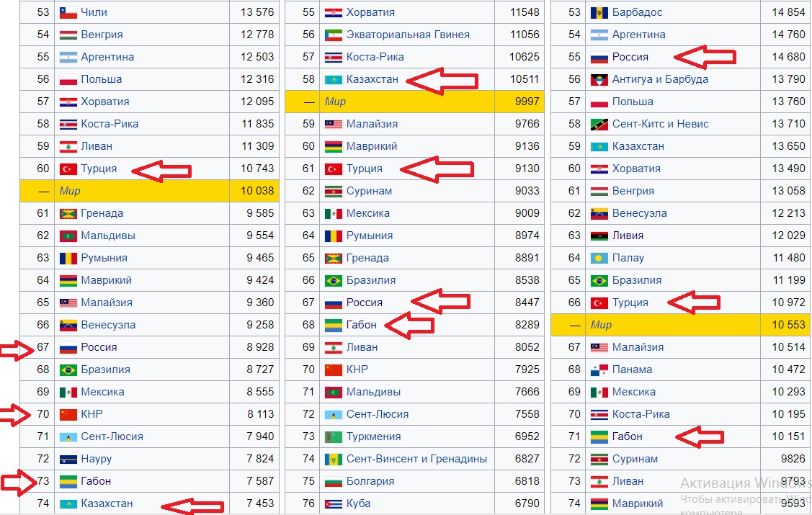Click Suriname flag in the 9033 row
This screenshot has height=515, width=812.
pyautogui.click(x=334, y=192)
